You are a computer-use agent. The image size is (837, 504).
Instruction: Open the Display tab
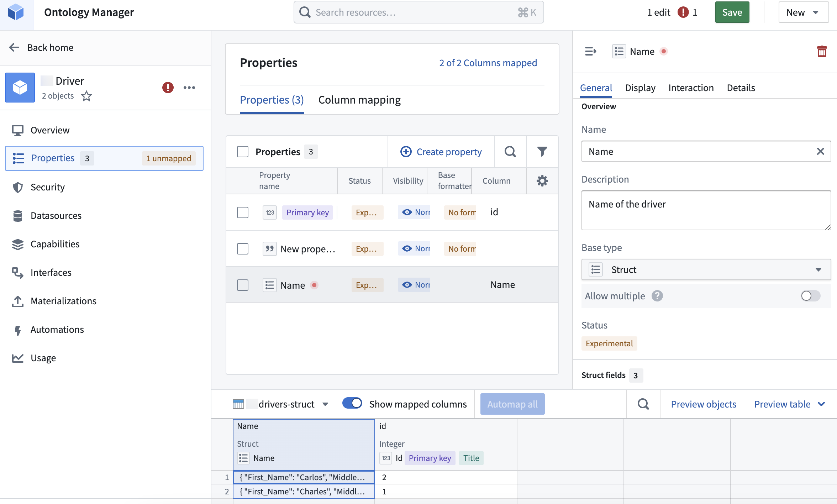click(x=640, y=88)
